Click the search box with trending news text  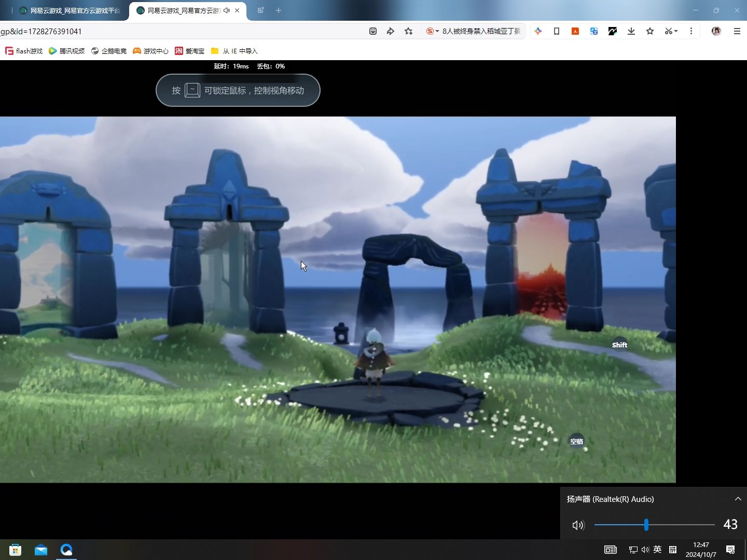pos(481,31)
